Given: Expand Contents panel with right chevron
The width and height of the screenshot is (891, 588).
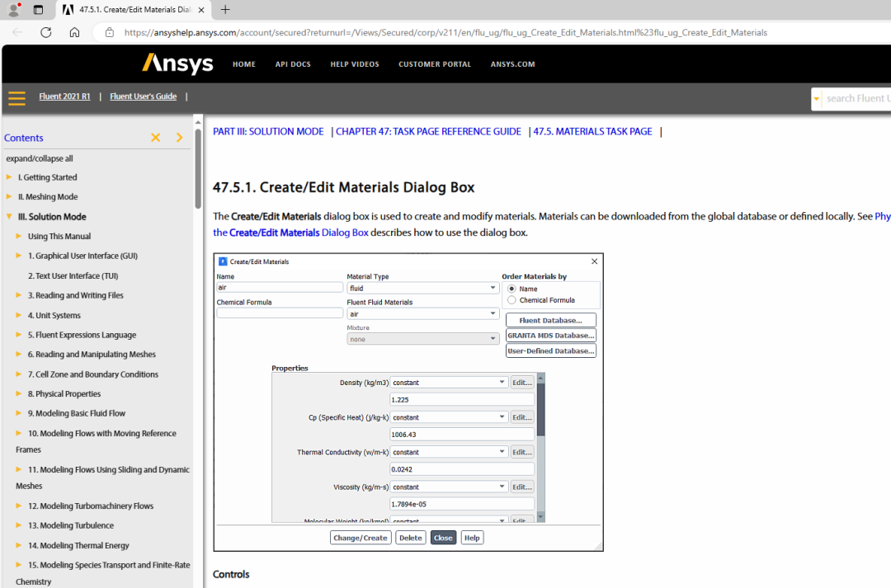Looking at the screenshot, I should tap(180, 138).
